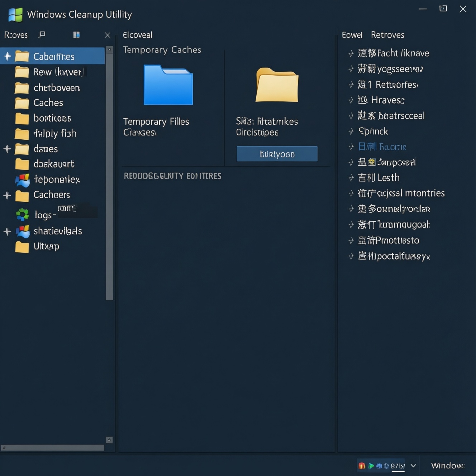This screenshot has width=476, height=476.
Task: Click the Windows logo in the title bar
Action: coord(15,14)
